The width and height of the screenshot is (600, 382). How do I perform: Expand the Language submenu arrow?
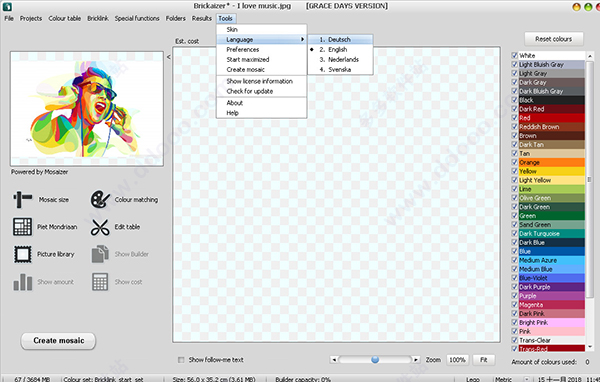(x=302, y=39)
